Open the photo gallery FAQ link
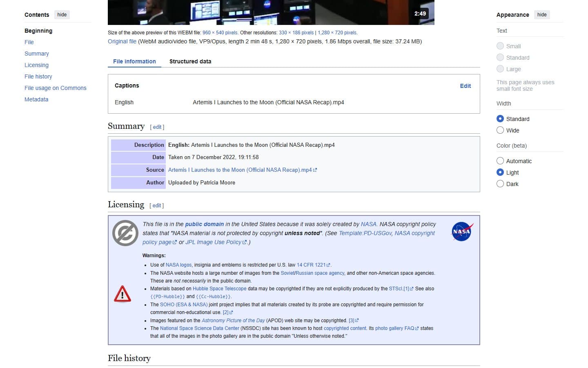588x368 pixels. coord(397,328)
